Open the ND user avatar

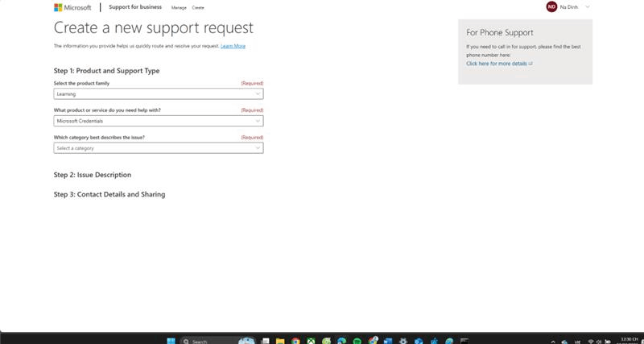point(551,7)
